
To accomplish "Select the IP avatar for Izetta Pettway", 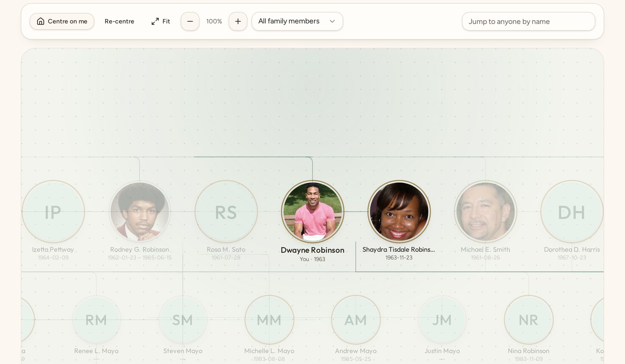I will point(53,211).
